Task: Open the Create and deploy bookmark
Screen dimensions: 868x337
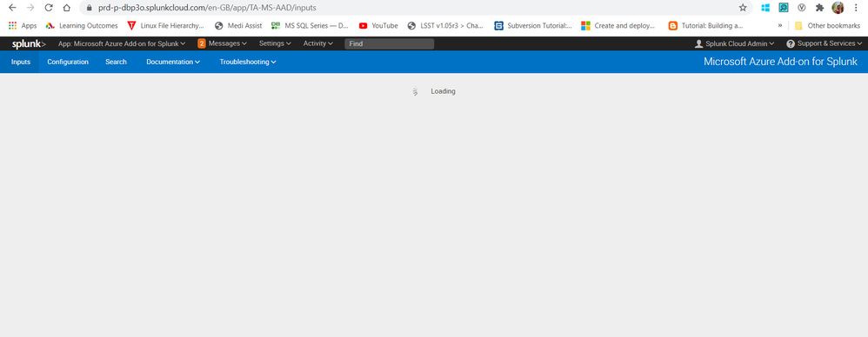Action: tap(618, 25)
